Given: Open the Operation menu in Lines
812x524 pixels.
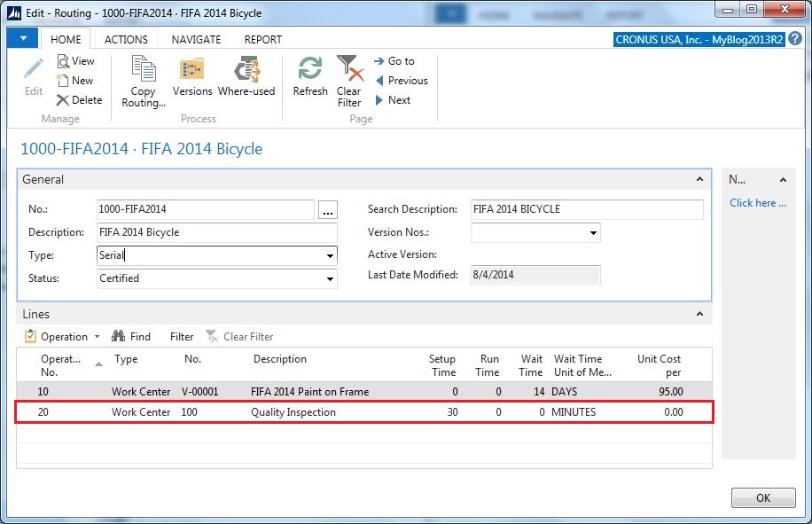Looking at the screenshot, I should (62, 337).
